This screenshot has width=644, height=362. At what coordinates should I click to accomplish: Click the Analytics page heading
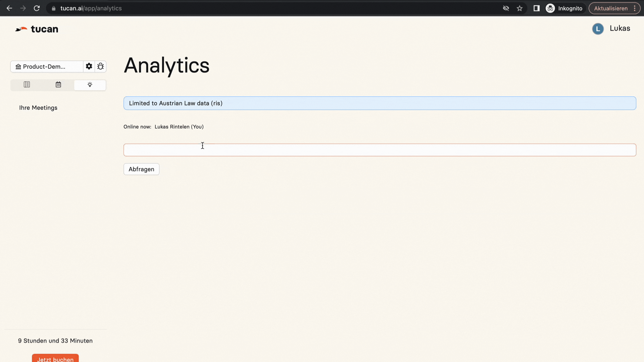tap(167, 65)
